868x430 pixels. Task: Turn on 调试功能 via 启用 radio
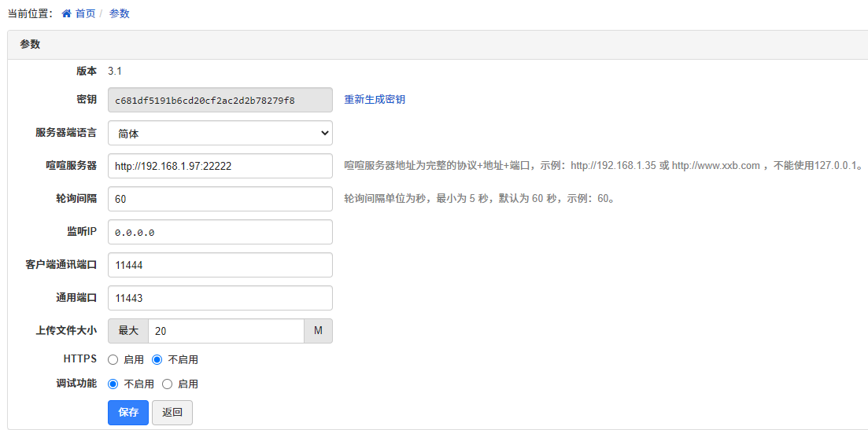coord(167,384)
